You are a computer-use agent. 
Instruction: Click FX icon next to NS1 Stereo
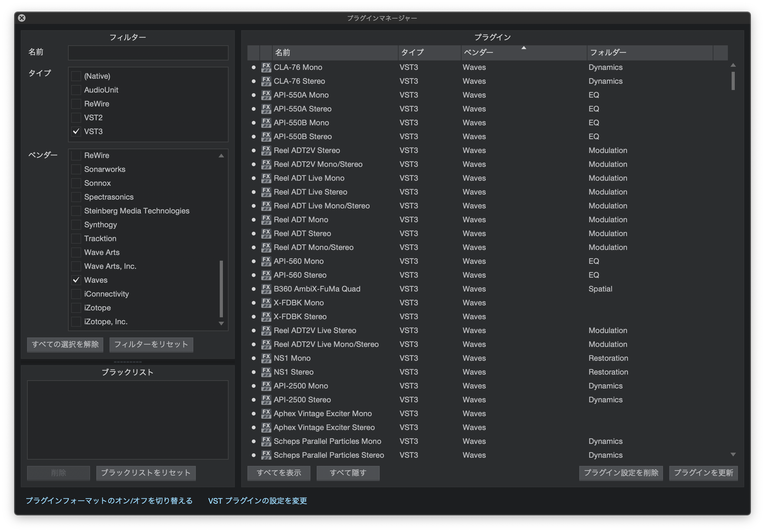[x=266, y=372]
